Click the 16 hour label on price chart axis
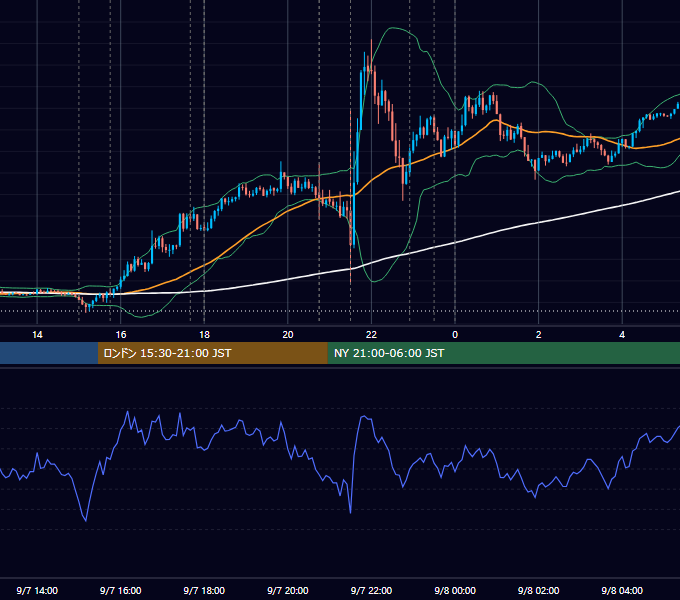 coord(121,335)
